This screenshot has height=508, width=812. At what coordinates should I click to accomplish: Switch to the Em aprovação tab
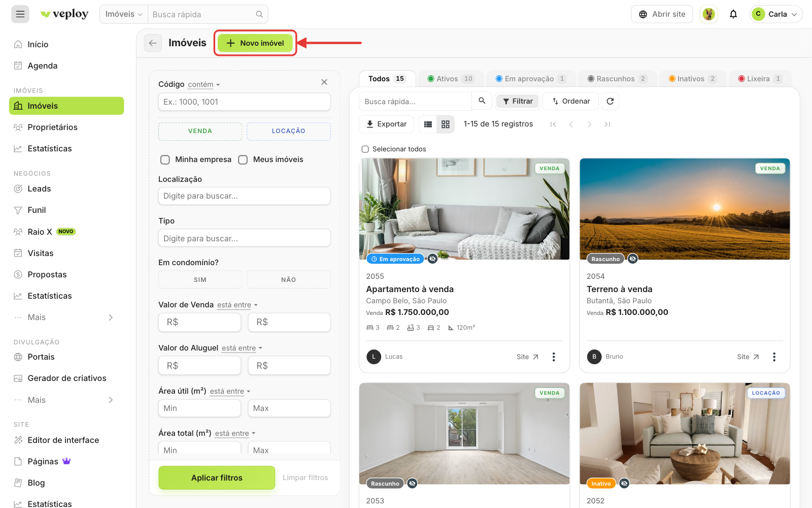[530, 79]
